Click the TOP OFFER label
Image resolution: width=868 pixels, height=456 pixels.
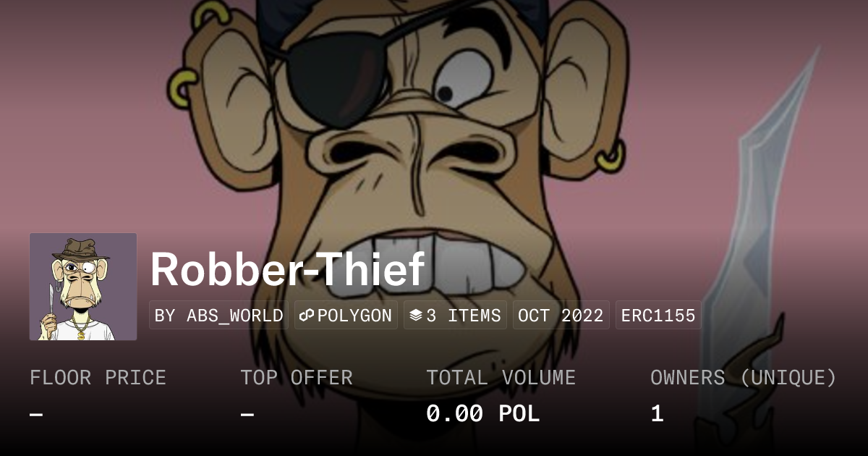297,378
